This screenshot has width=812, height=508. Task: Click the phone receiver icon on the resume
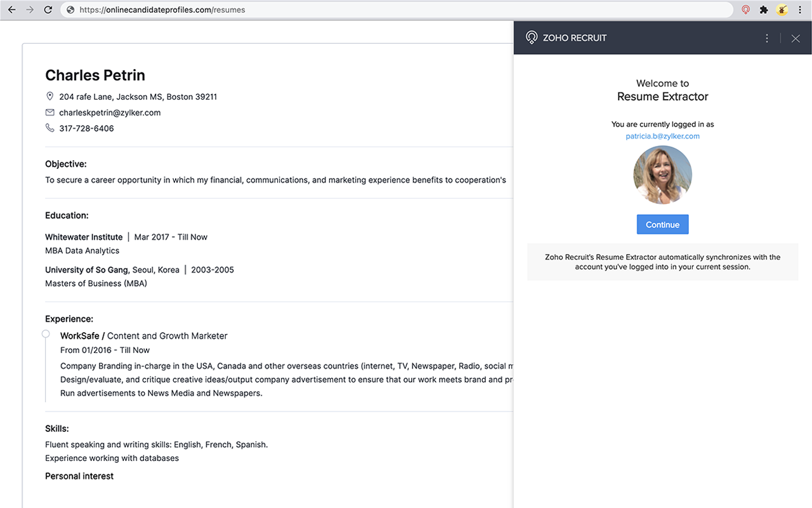(49, 128)
